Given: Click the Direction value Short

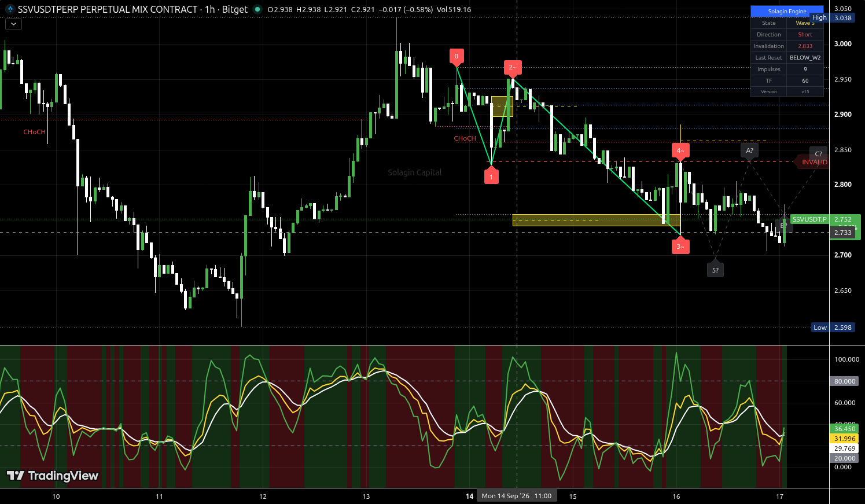Looking at the screenshot, I should (805, 35).
